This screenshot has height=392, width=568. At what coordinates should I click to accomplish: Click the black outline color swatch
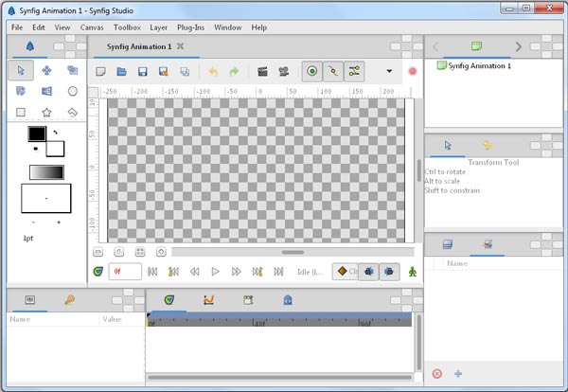tap(37, 134)
